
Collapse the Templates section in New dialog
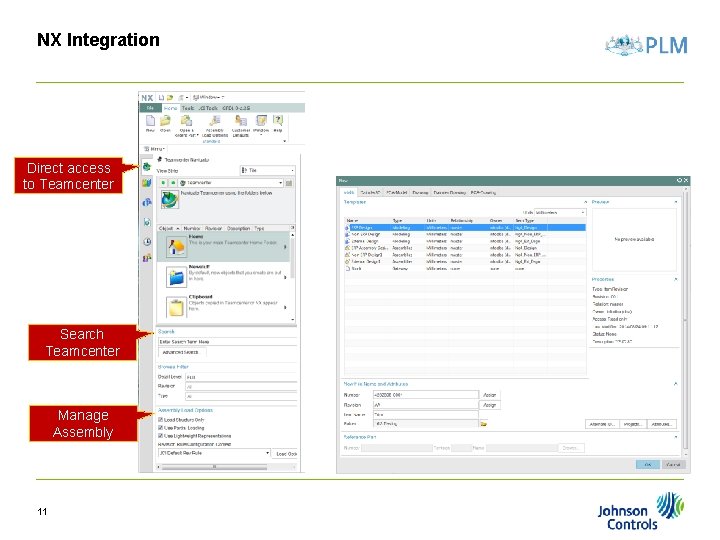pos(585,202)
